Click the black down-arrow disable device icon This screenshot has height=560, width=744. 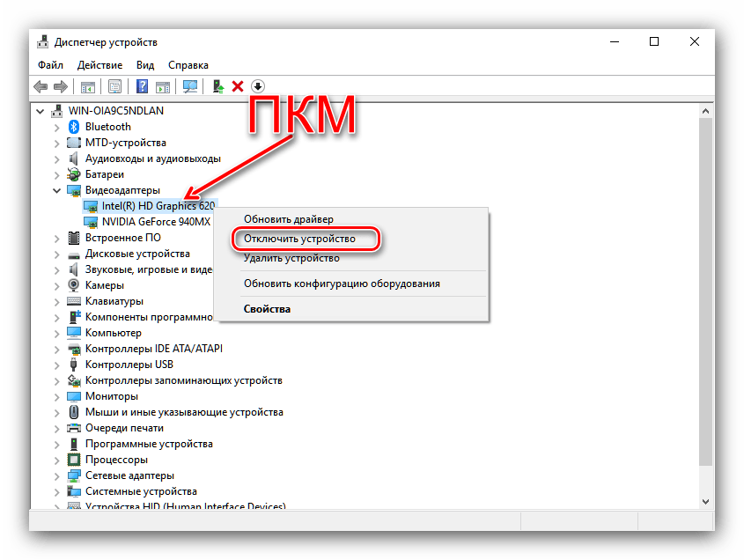point(258,86)
